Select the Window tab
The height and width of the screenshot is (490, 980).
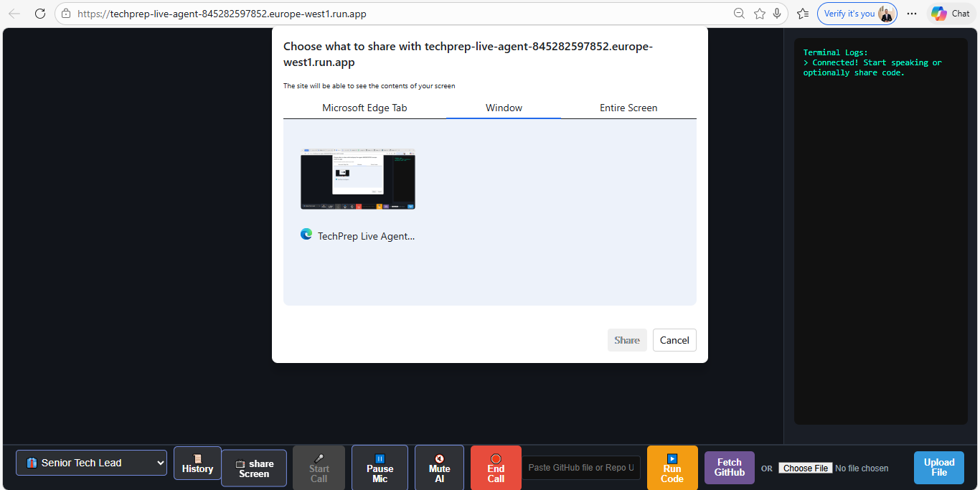(504, 108)
